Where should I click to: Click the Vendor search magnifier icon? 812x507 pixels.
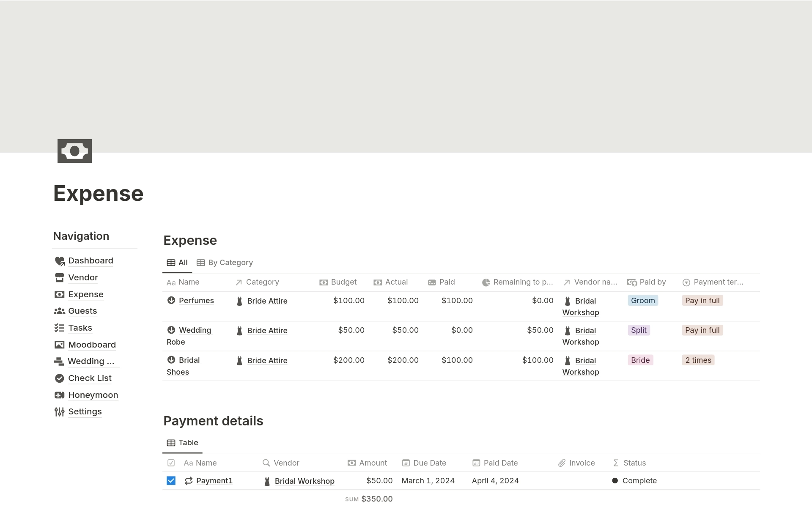tap(266, 463)
